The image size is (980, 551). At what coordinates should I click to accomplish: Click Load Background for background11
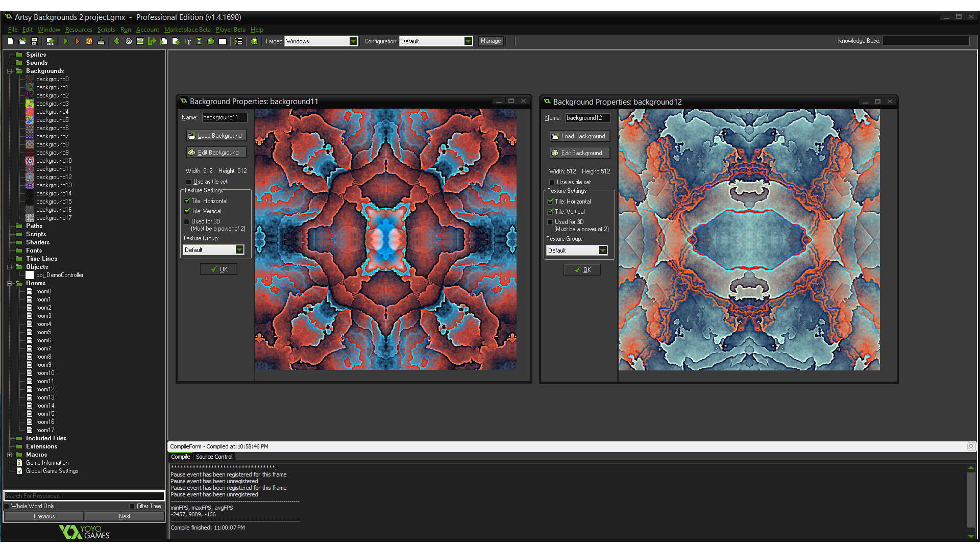click(x=216, y=135)
